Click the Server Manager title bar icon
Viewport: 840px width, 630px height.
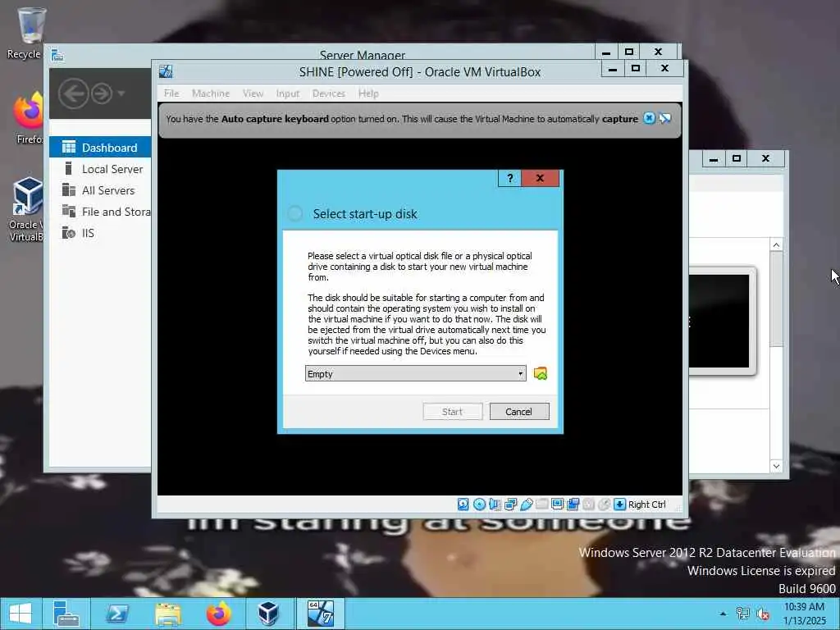pyautogui.click(x=57, y=55)
